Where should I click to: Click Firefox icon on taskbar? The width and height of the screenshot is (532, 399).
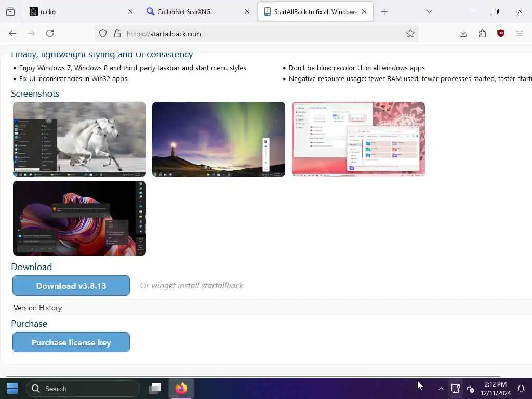pos(181,389)
